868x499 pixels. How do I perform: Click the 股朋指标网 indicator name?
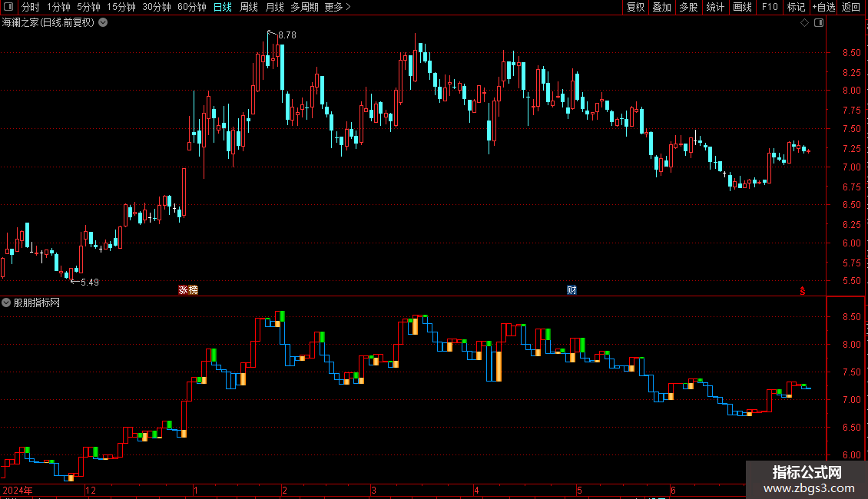pos(37,302)
